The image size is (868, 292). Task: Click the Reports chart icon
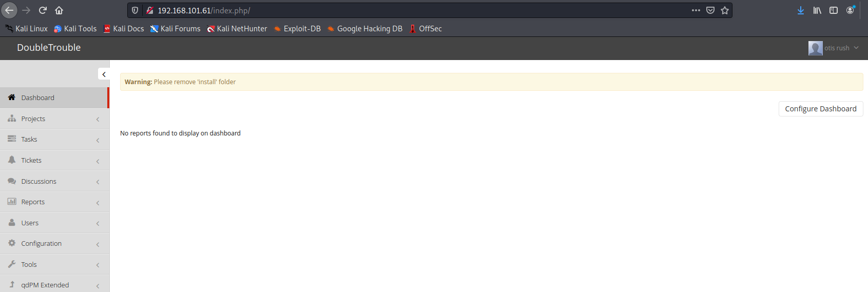pos(12,201)
